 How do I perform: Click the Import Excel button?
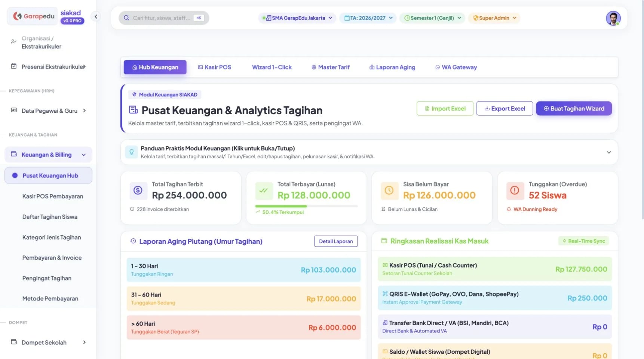445,109
